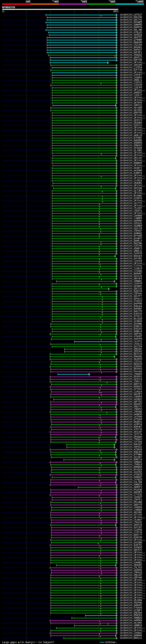This screenshot has height=644, width=146.
Task: Open hit UniRef100_Q9C701
Action: tap(131, 20)
